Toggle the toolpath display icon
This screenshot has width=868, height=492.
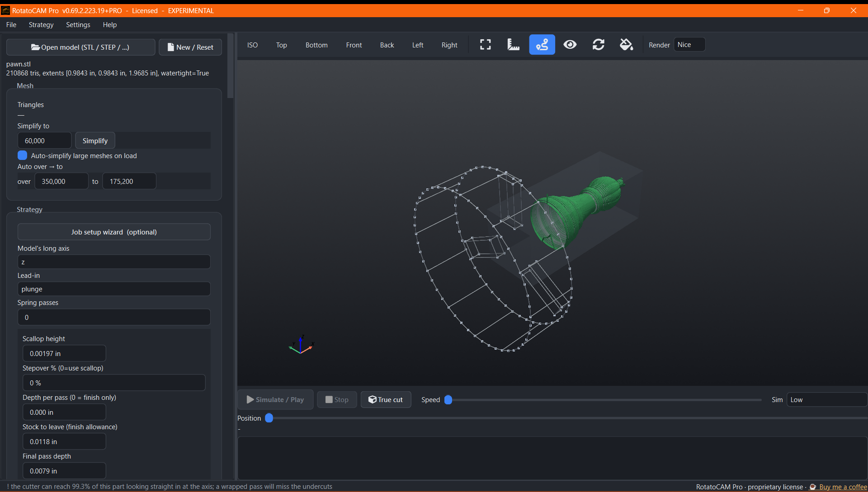[542, 45]
